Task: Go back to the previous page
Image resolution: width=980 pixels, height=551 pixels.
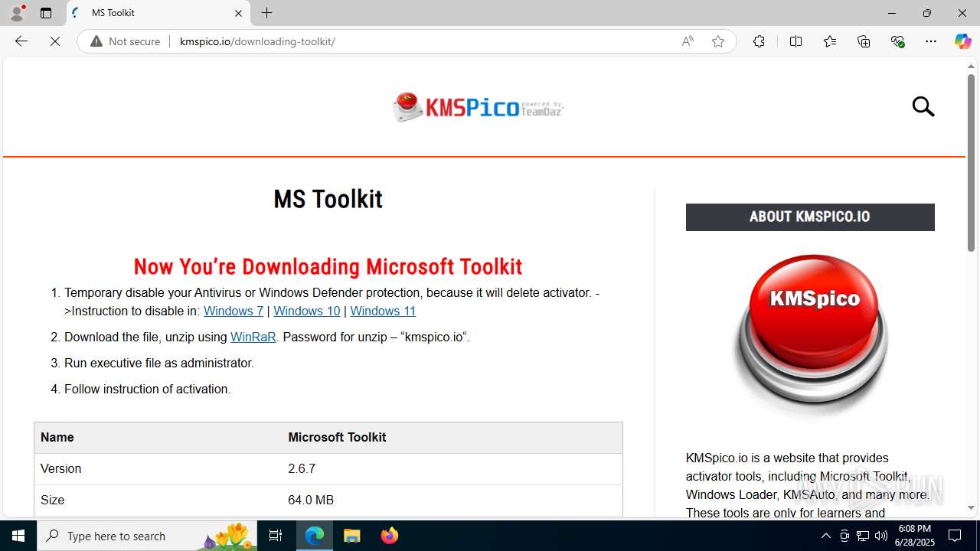Action: tap(21, 41)
